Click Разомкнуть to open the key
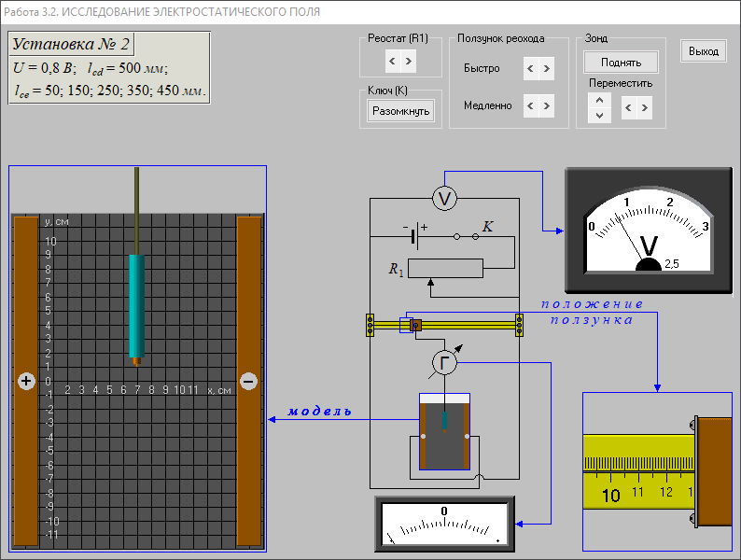Viewport: 741px width, 560px height. coord(400,111)
